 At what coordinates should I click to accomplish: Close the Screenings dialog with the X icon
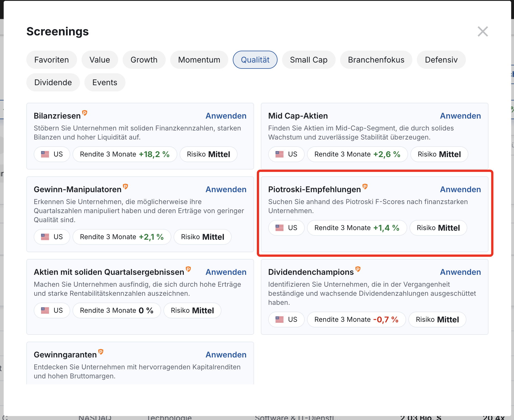(x=483, y=31)
